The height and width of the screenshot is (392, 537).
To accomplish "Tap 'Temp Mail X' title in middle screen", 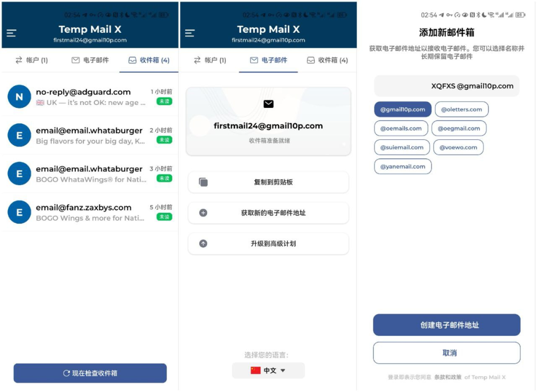I will pos(268,29).
